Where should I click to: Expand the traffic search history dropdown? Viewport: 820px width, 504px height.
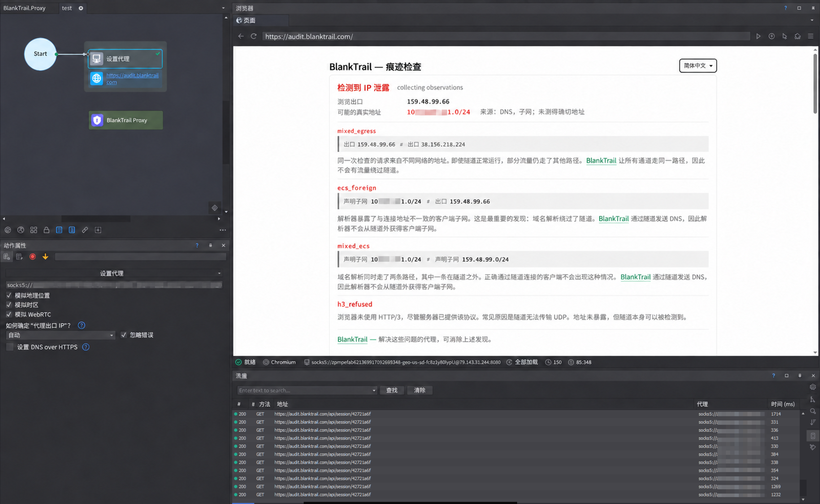(374, 390)
